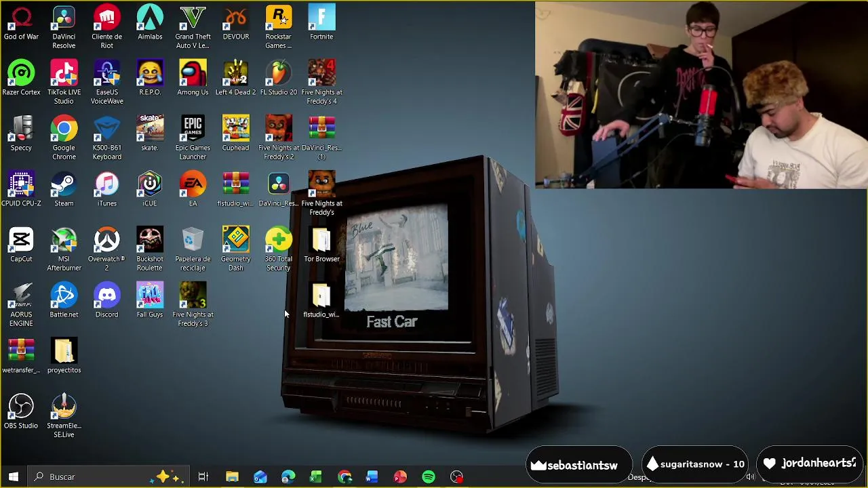868x488 pixels.
Task: Switch to Chrome via taskbar icon
Action: pos(344,476)
